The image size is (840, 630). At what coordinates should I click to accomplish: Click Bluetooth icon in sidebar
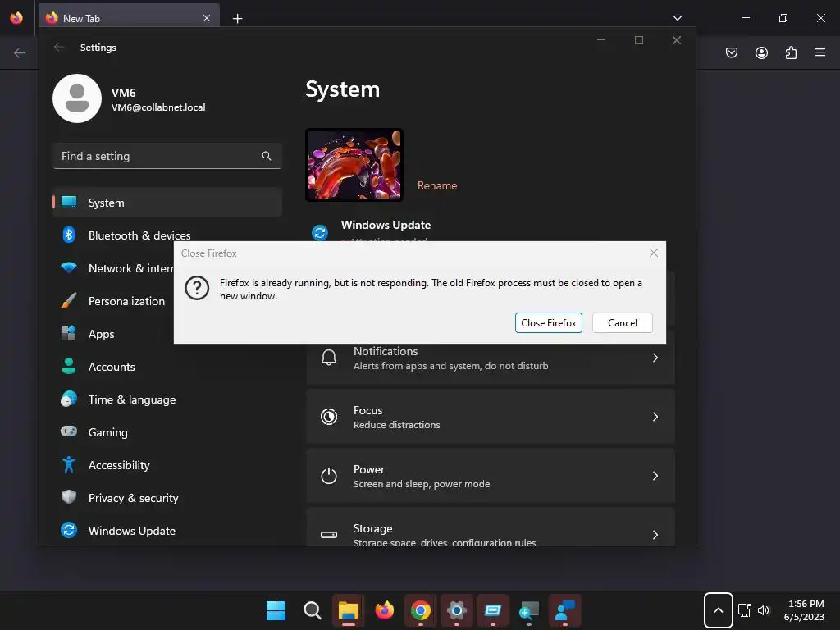69,235
